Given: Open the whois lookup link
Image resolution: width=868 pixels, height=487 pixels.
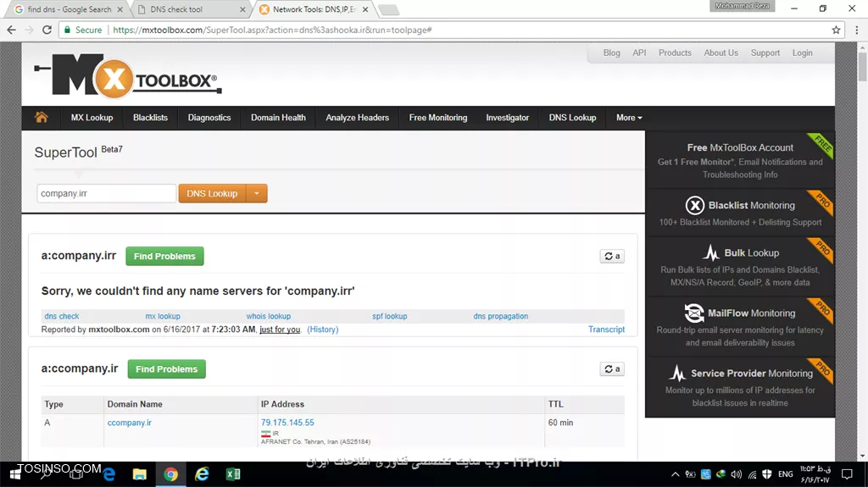Looking at the screenshot, I should point(269,316).
